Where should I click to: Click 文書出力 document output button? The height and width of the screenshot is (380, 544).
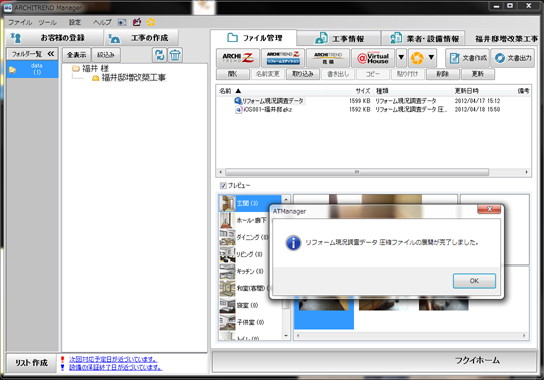(x=513, y=58)
